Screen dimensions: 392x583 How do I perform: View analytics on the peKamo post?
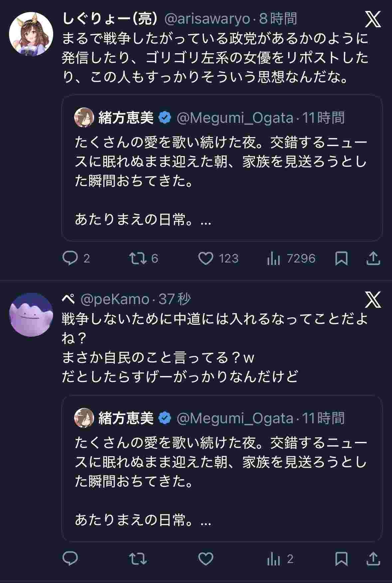[x=274, y=559]
